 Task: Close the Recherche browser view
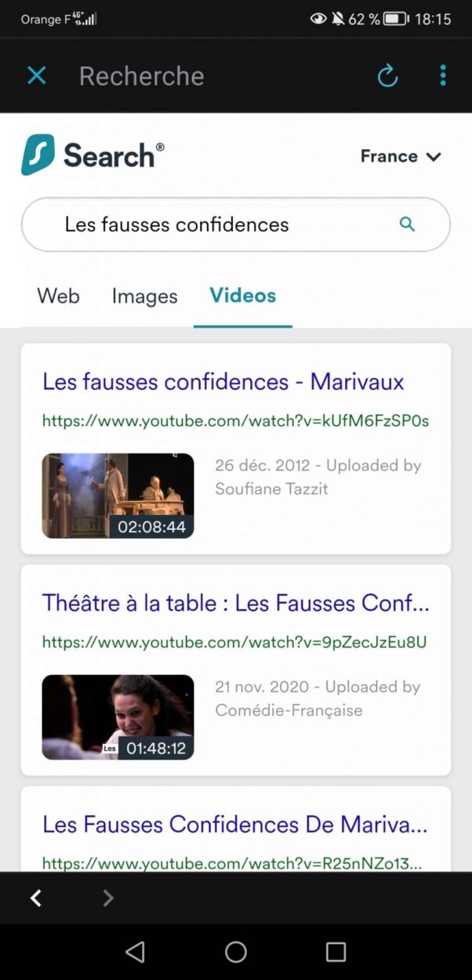[x=37, y=75]
